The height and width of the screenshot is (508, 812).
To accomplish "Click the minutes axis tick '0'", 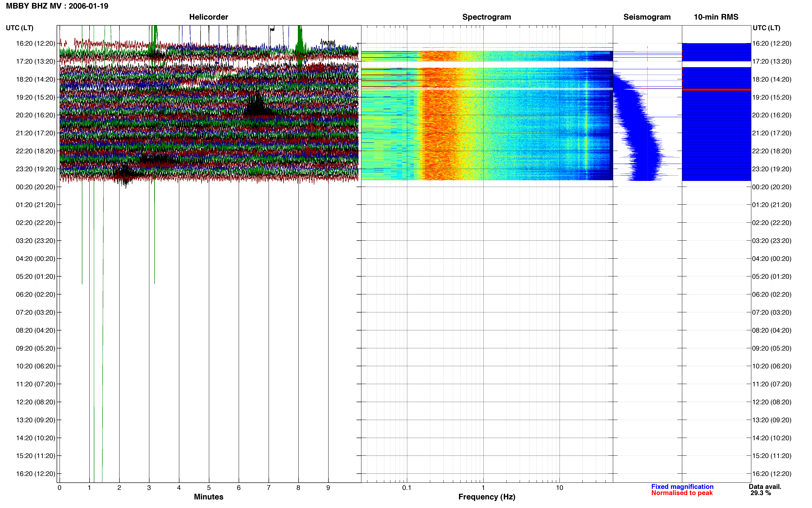I will pos(59,487).
